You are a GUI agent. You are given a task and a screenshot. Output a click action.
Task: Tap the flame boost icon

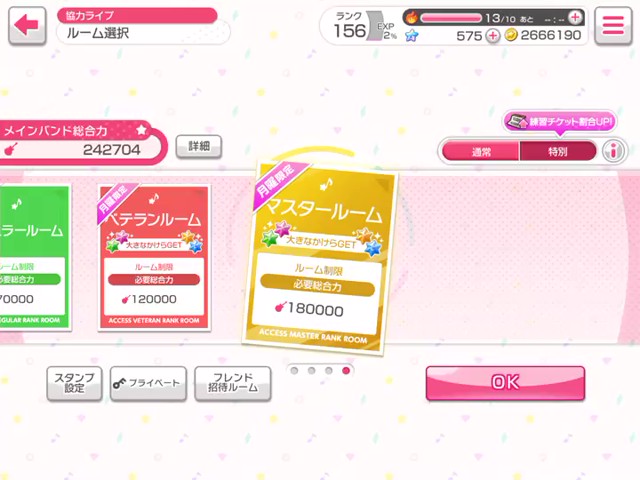[x=411, y=17]
